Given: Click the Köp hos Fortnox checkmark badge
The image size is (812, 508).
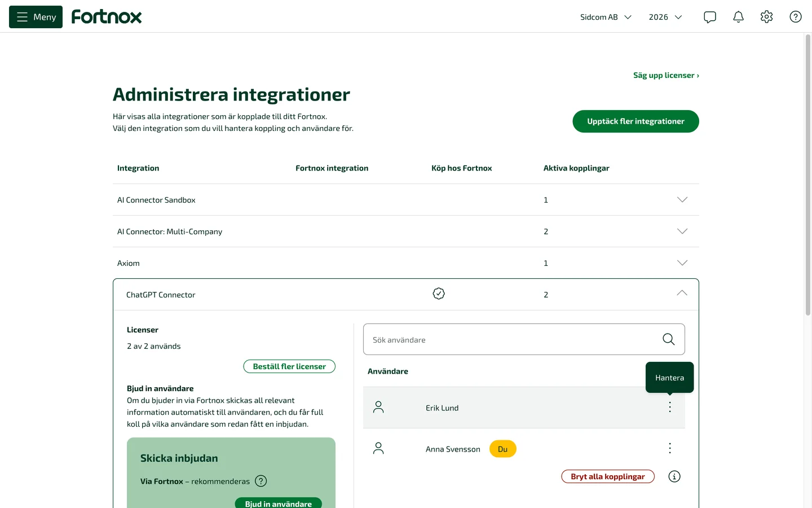Looking at the screenshot, I should tap(439, 294).
